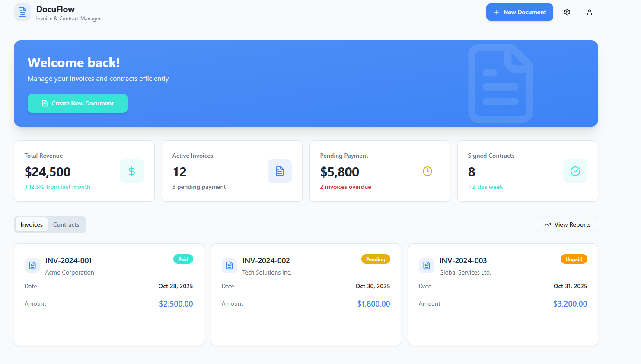
Task: Click the Pending Payment clock icon
Action: 427,171
